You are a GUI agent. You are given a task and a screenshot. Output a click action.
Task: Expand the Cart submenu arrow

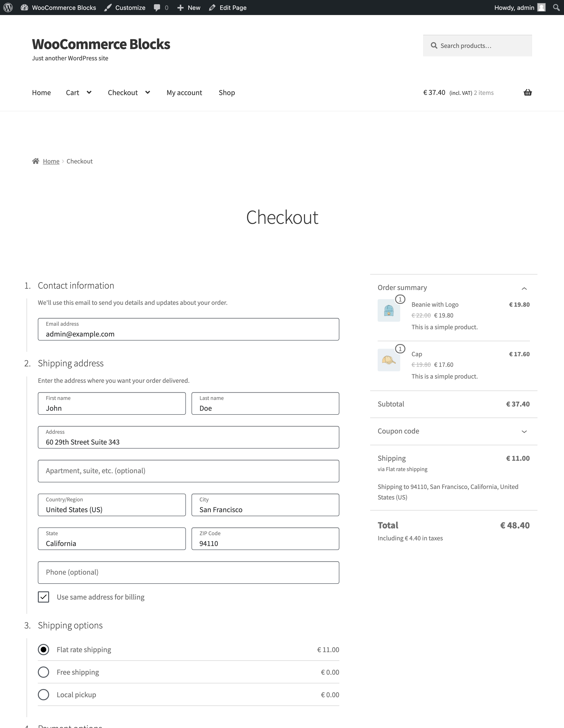coord(89,92)
